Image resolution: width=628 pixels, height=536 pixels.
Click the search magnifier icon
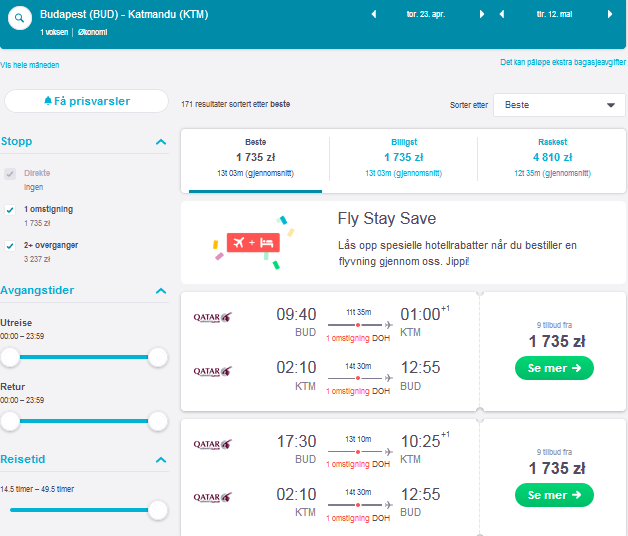tap(19, 18)
